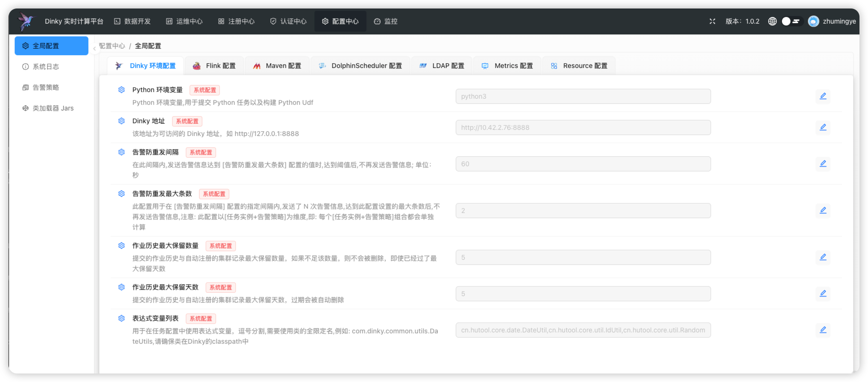The height and width of the screenshot is (382, 868).
Task: Select 全局配置 in sidebar
Action: [52, 46]
